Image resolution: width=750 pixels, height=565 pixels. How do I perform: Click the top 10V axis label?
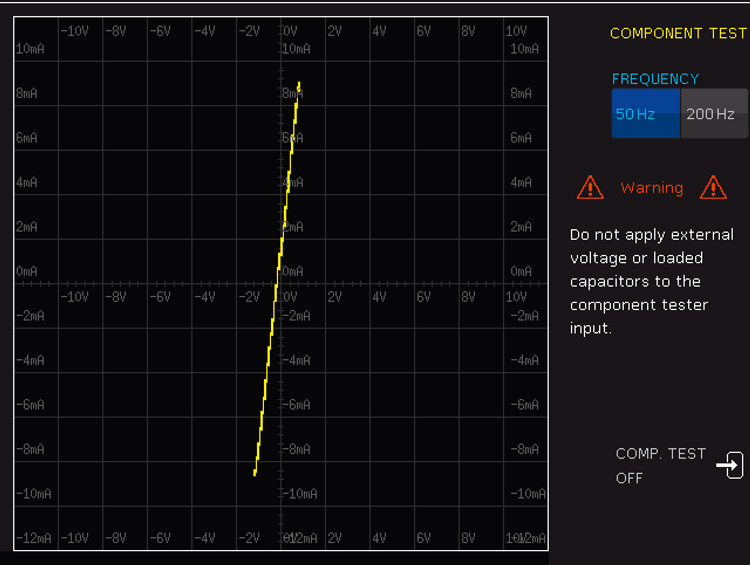pos(516,31)
